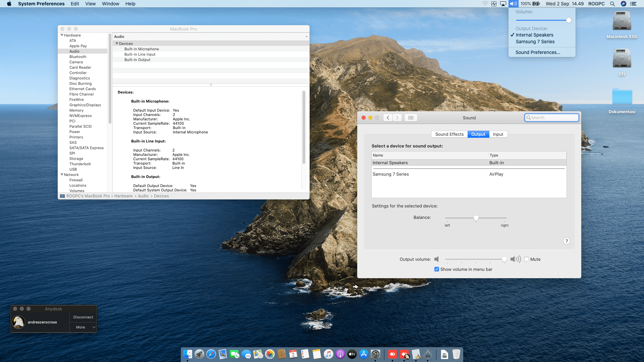This screenshot has width=644, height=362.
Task: Toggle the Mute checkbox
Action: click(527, 259)
